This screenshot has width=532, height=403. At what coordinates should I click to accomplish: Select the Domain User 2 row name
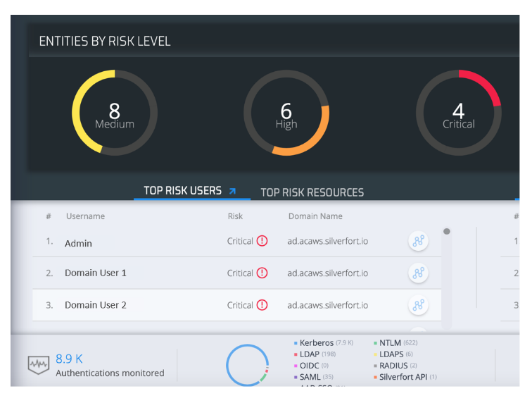click(96, 305)
